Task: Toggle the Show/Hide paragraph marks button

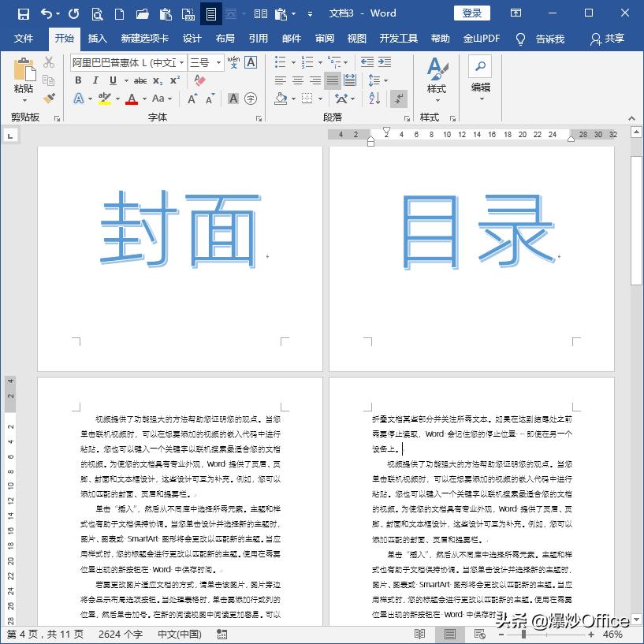Action: click(400, 99)
